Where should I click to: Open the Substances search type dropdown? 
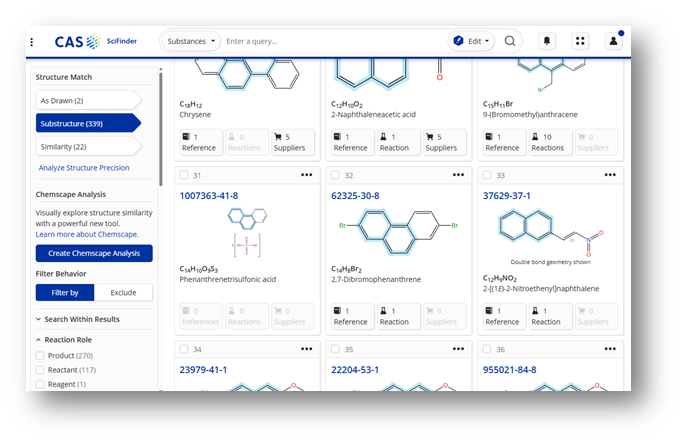191,41
